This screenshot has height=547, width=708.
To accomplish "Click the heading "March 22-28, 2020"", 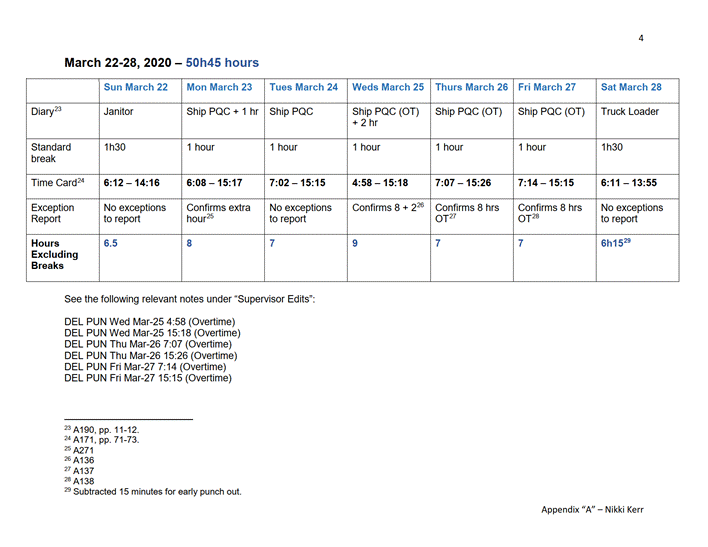I will [120, 62].
